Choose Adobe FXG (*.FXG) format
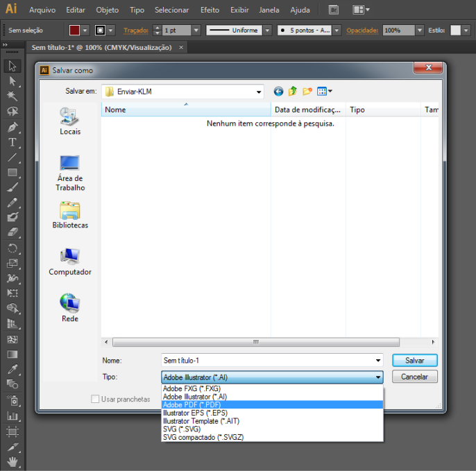The height and width of the screenshot is (471, 476). (x=272, y=388)
